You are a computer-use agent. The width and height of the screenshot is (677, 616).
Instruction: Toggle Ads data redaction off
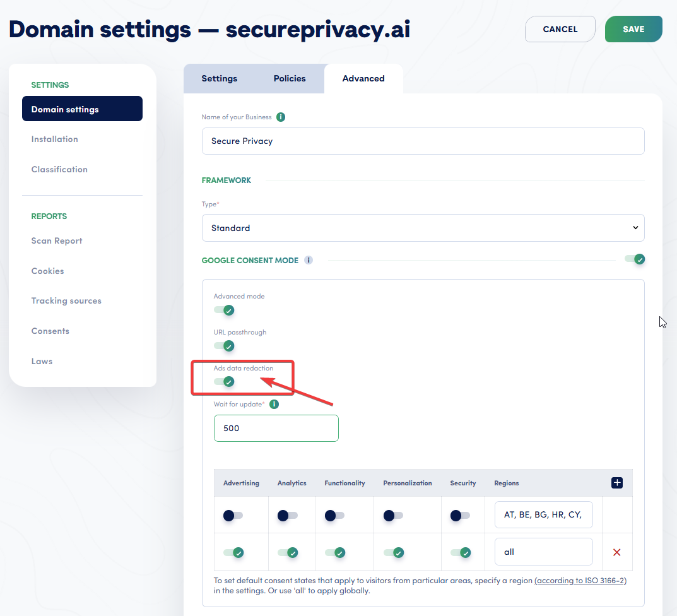point(225,381)
